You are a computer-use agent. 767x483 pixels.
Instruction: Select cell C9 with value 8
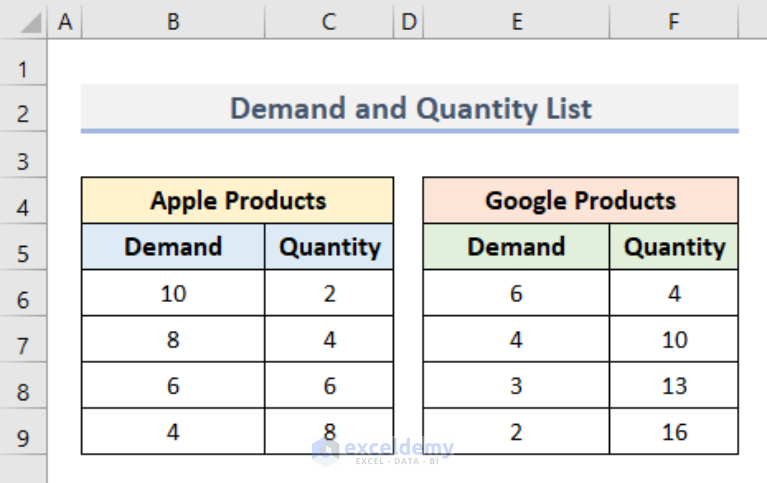[329, 431]
